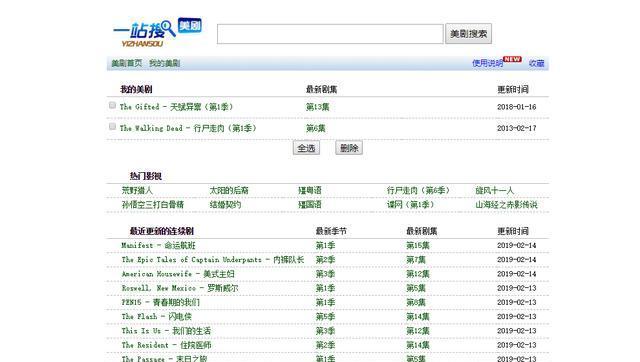Screen dimensions: 640x362
Task: Open 第1季 season link for Manifest
Action: (325, 246)
